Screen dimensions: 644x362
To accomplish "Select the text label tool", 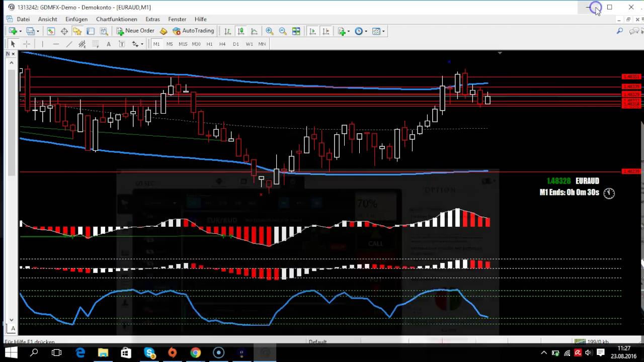I will click(x=122, y=44).
